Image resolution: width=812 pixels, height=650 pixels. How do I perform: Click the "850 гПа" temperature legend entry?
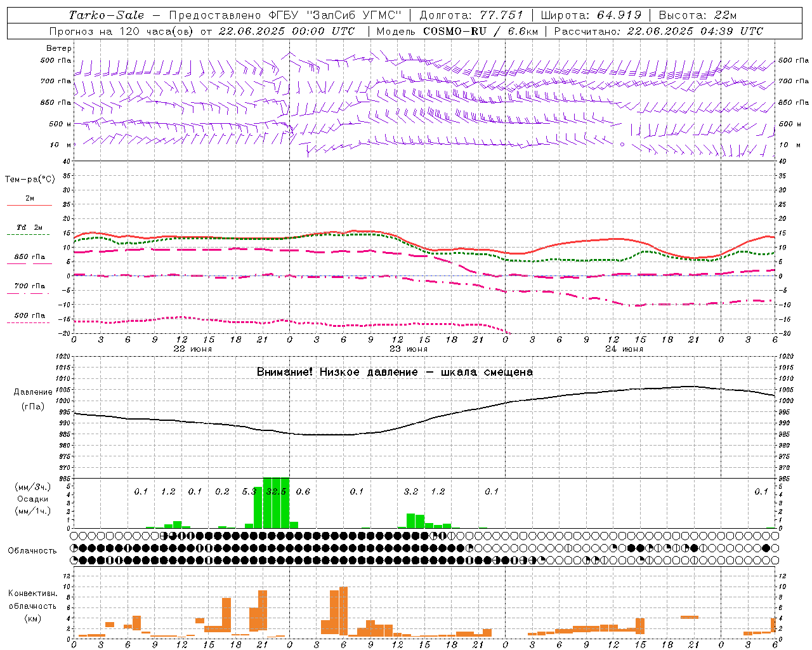pyautogui.click(x=29, y=257)
